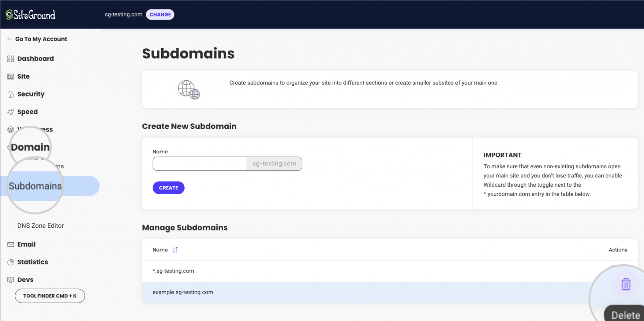Image resolution: width=644 pixels, height=321 pixels.
Task: Expand the Security menu section
Action: [31, 94]
